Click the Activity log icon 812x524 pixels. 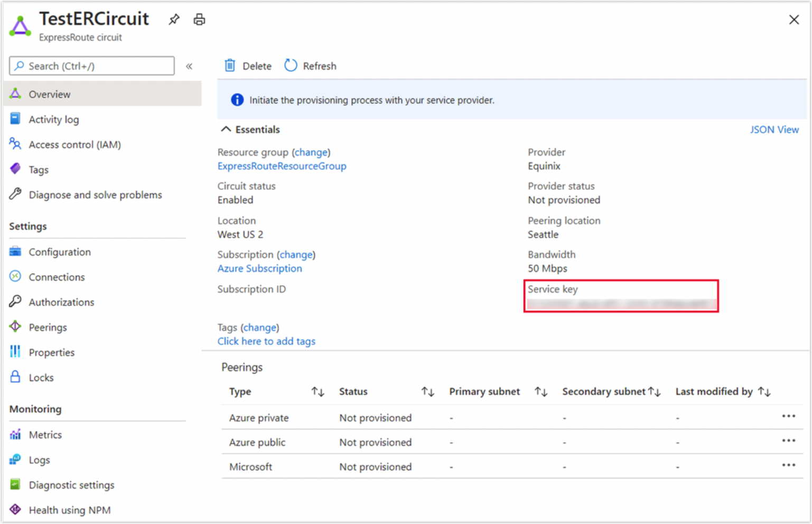[15, 118]
